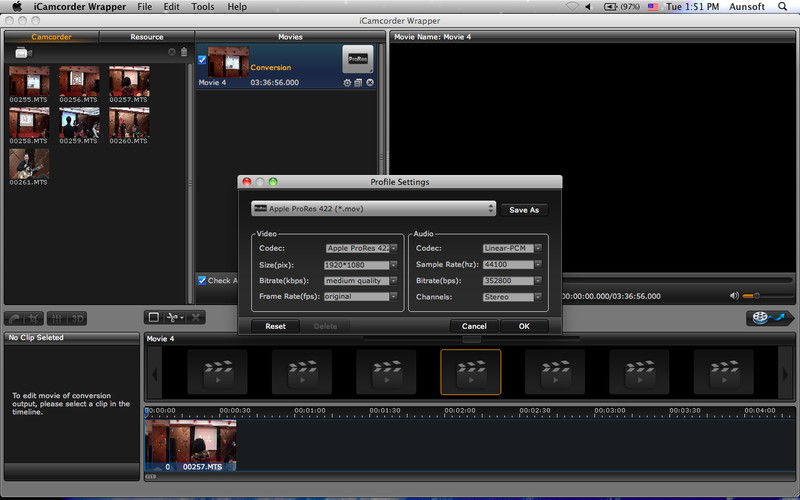Viewport: 800px width, 500px height.
Task: Open the Help menu
Action: (237, 7)
